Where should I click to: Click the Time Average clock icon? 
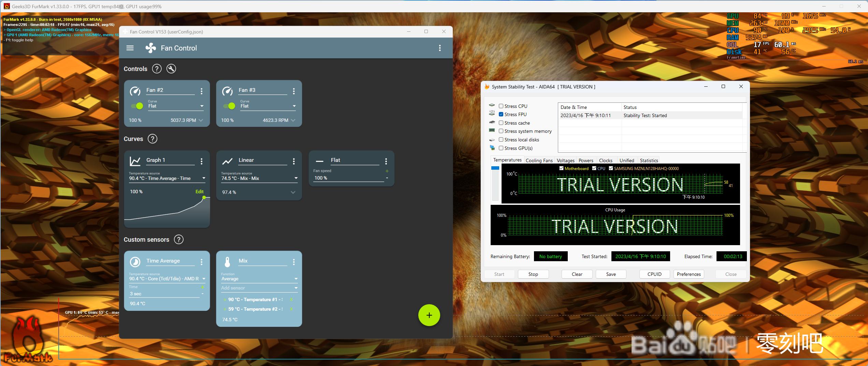click(x=135, y=262)
